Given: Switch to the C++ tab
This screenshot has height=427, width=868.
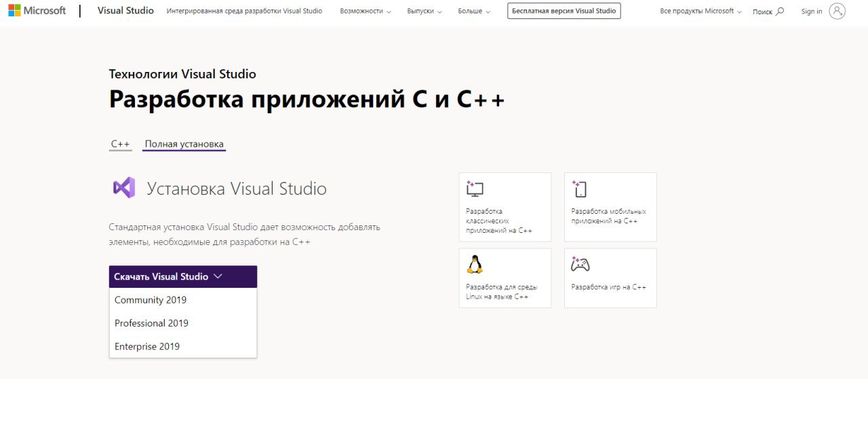Looking at the screenshot, I should [x=121, y=144].
